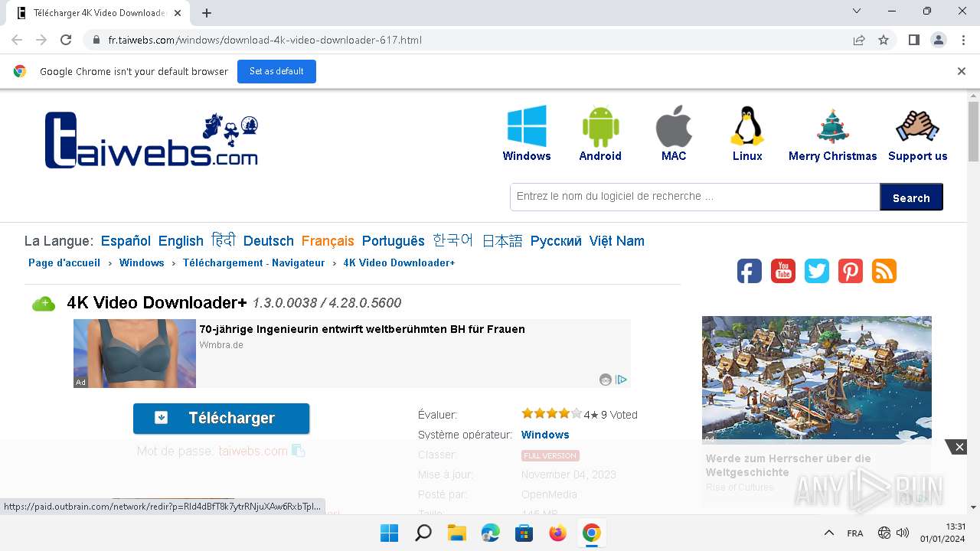Open the MAC apple icon
This screenshot has width=980, height=551.
(x=674, y=126)
